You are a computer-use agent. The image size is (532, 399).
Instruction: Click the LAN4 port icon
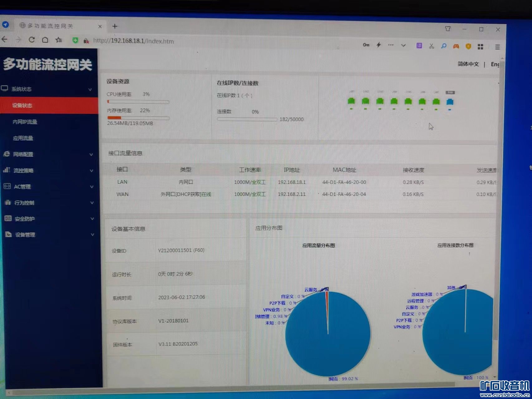point(394,101)
